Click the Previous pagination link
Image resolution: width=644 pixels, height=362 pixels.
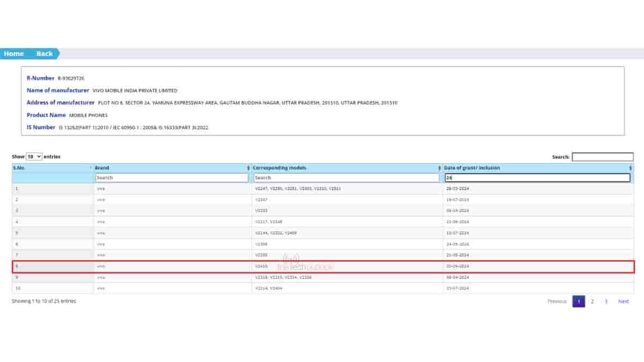[x=557, y=301]
